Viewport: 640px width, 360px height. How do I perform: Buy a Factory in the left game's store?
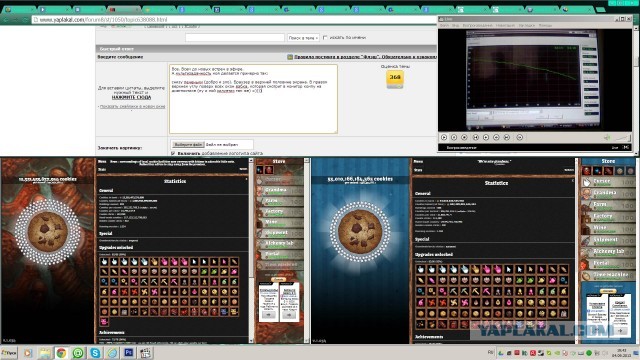280,212
